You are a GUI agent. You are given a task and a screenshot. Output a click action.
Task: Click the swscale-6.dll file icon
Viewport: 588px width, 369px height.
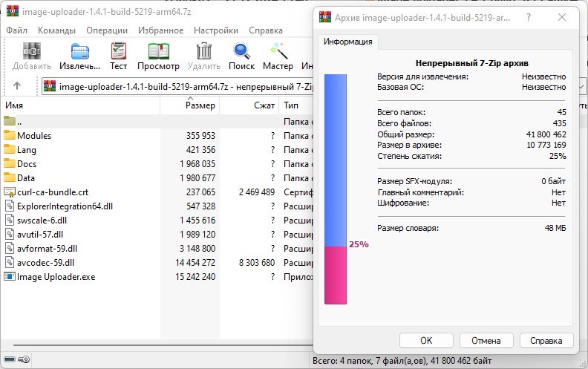[x=10, y=220]
